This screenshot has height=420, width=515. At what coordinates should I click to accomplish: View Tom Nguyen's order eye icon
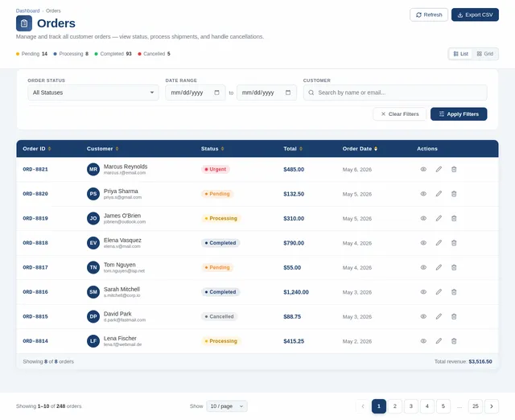tap(423, 267)
